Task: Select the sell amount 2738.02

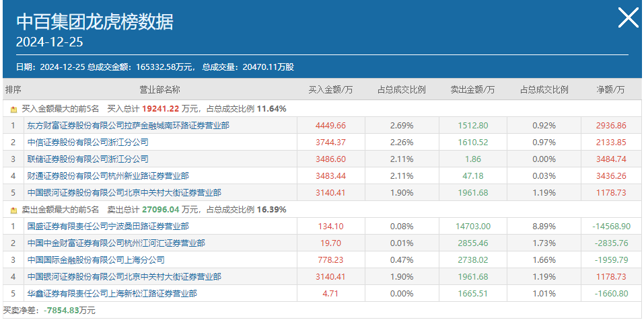Action: tap(472, 259)
